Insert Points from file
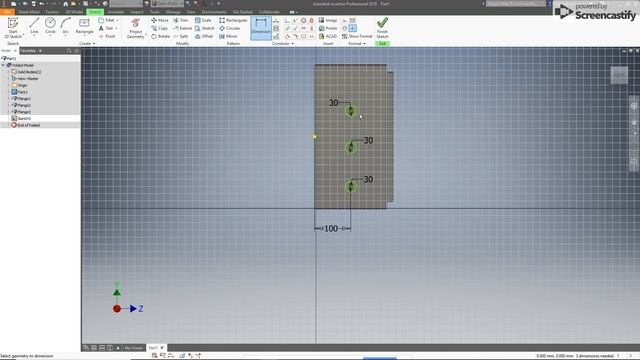This screenshot has width=640, height=360. pos(328,28)
